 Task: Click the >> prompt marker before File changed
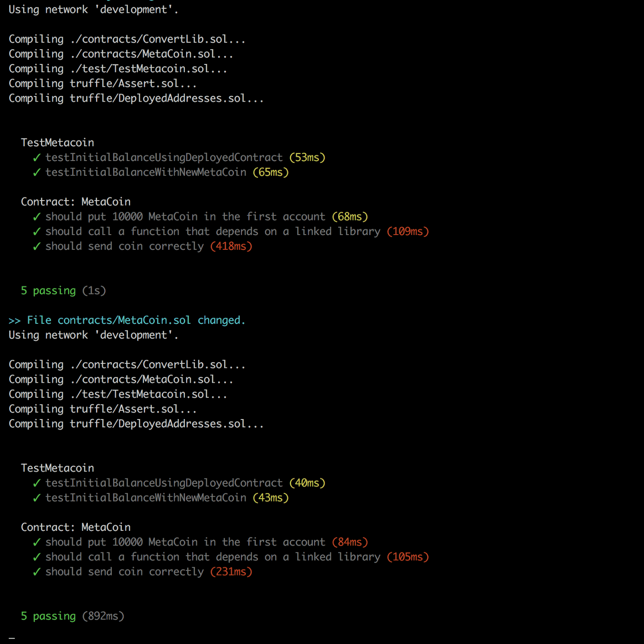click(15, 321)
